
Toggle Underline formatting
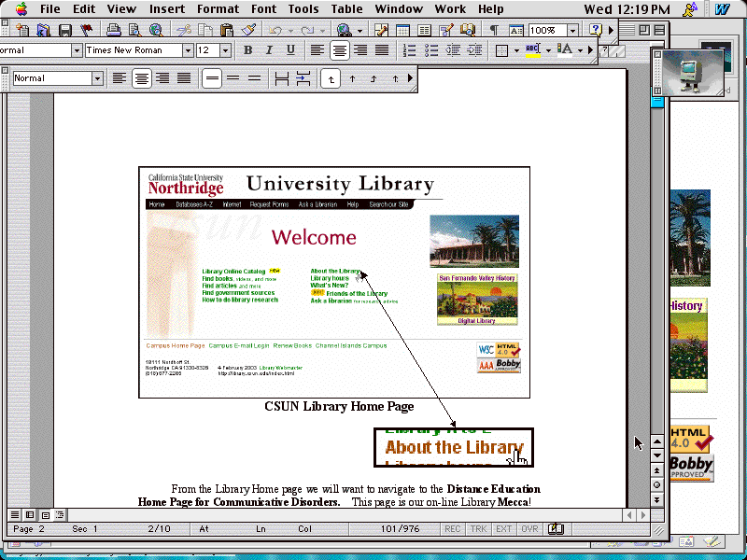click(x=290, y=50)
